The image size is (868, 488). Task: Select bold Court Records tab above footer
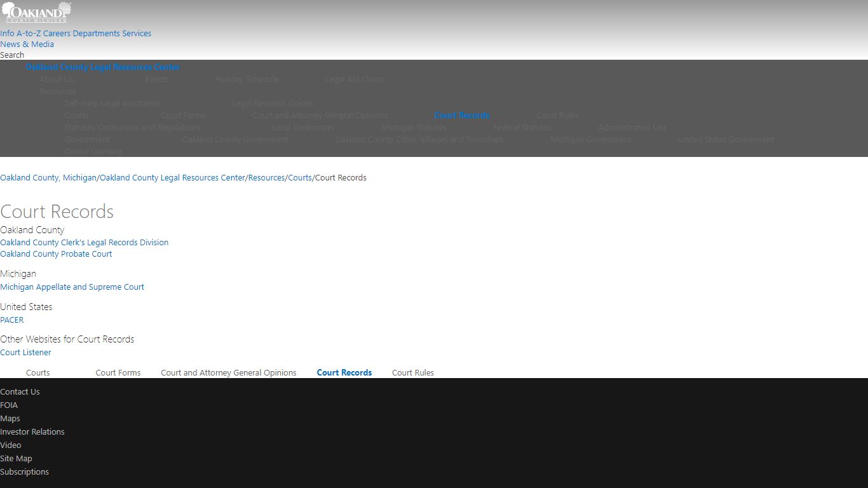344,373
